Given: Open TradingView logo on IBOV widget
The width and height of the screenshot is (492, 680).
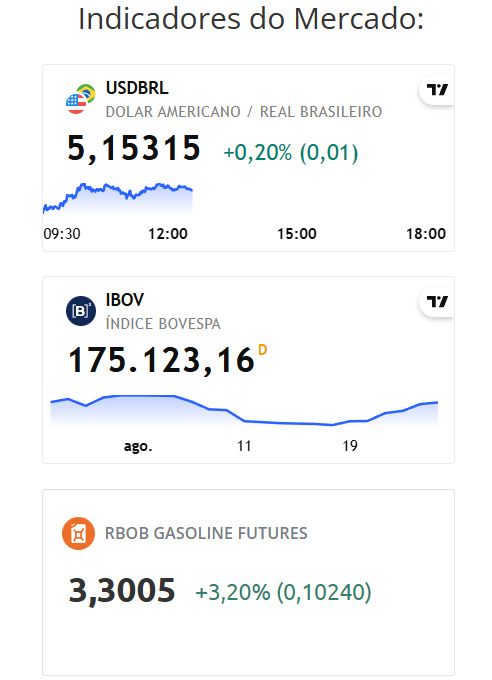Looking at the screenshot, I should coord(437,301).
